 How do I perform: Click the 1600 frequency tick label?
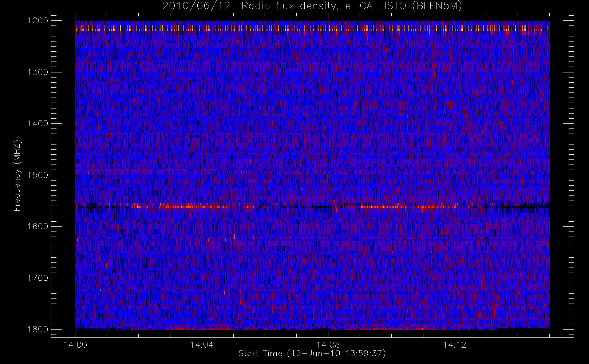tap(38, 226)
